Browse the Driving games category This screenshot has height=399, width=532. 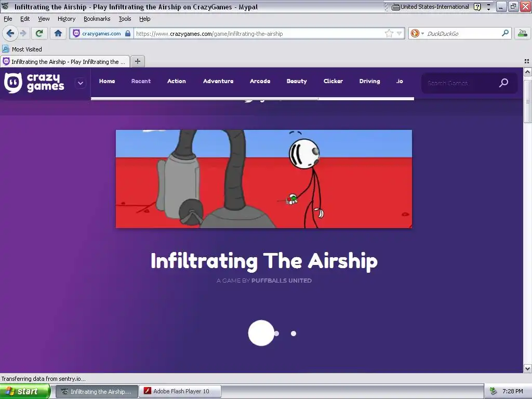pos(369,81)
